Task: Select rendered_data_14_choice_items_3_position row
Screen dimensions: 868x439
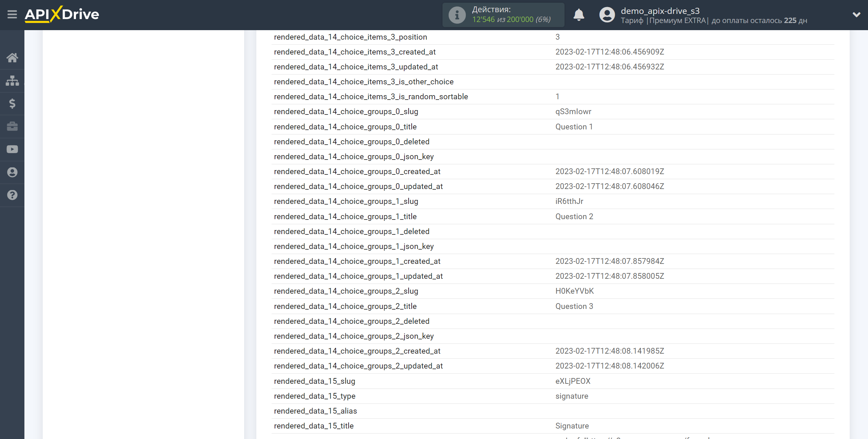Action: pyautogui.click(x=553, y=37)
